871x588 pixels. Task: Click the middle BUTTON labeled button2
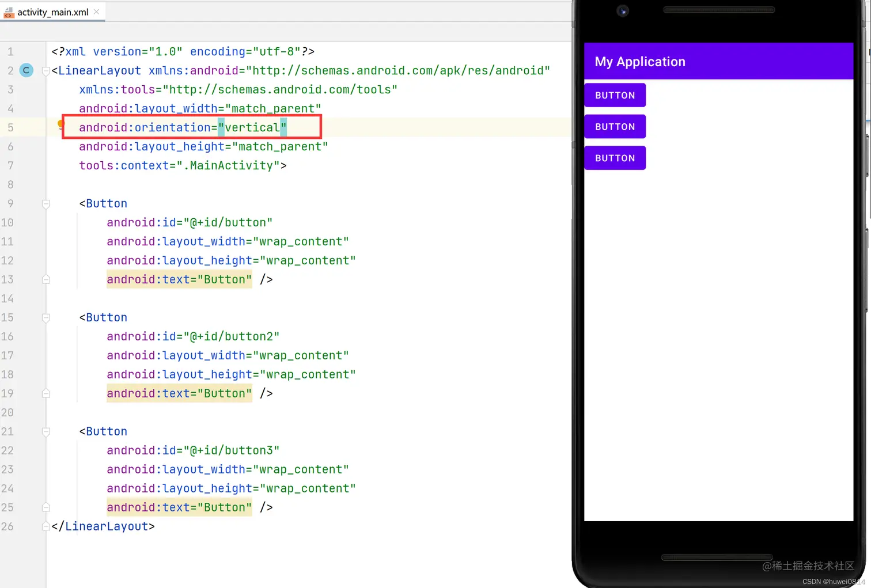coord(615,126)
